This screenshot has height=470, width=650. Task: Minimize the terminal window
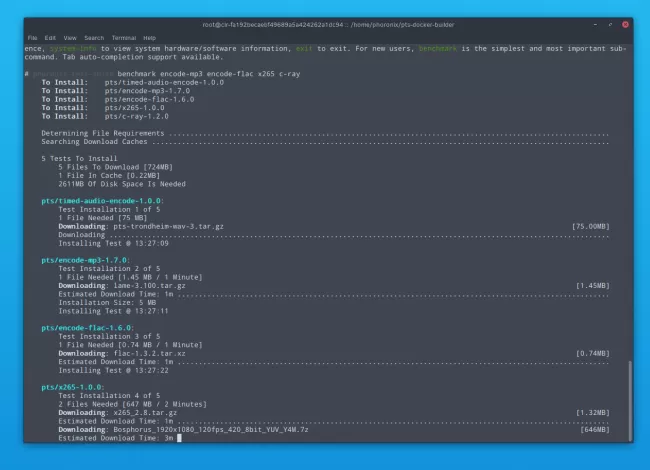[x=595, y=24]
